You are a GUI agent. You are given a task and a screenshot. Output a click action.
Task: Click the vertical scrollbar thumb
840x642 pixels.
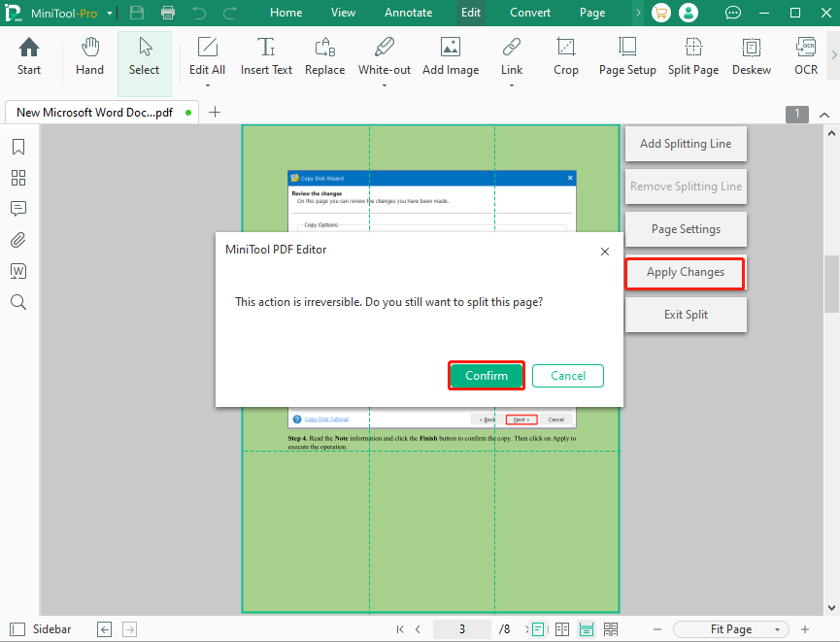(831, 284)
